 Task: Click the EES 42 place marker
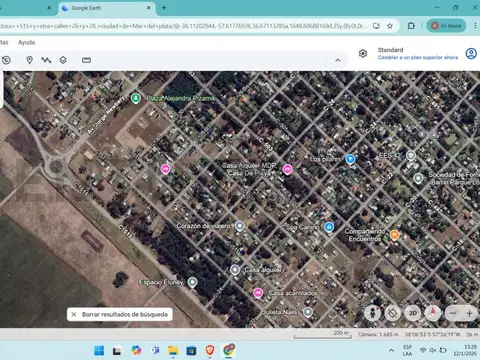click(x=411, y=156)
